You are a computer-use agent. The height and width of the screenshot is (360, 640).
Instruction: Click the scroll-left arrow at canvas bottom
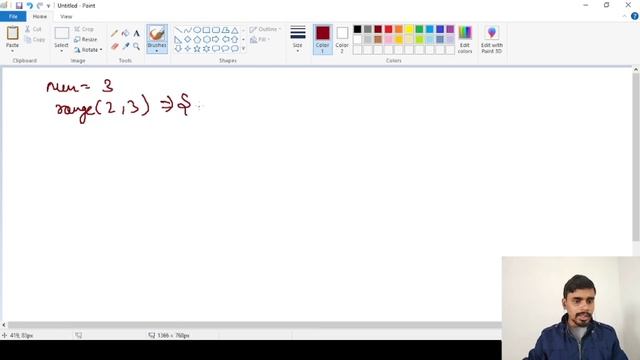[4, 325]
